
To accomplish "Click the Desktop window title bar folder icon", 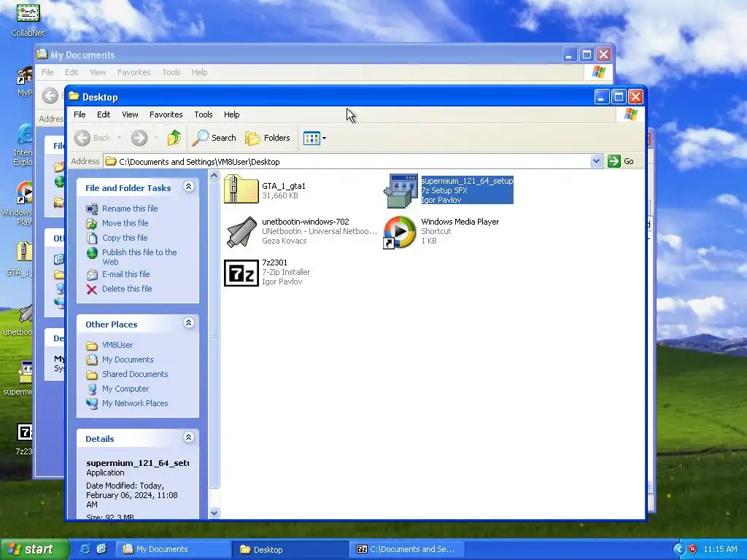I will coord(74,97).
